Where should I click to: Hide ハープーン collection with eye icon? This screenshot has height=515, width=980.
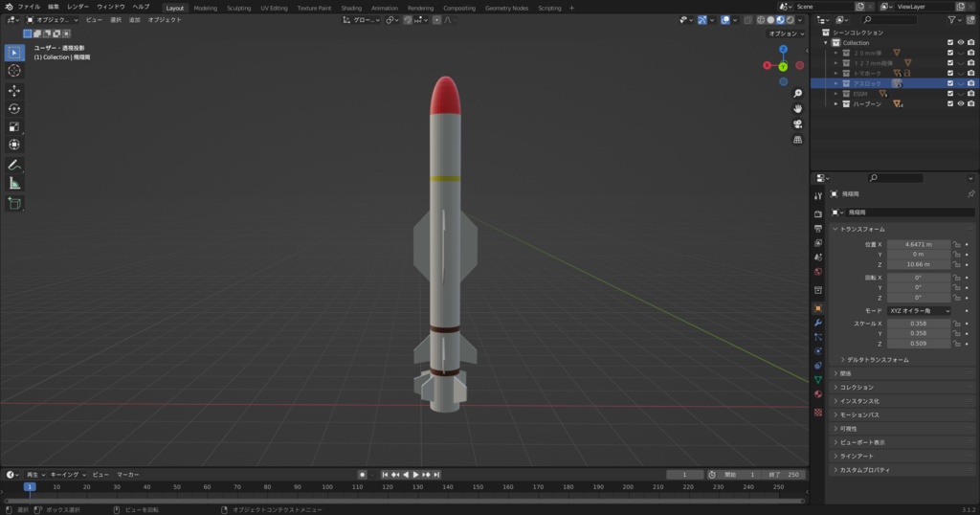961,103
